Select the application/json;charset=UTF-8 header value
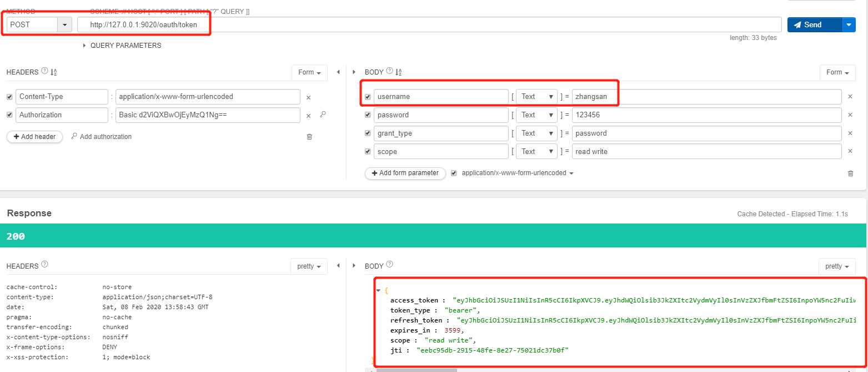This screenshot has height=372, width=868. [157, 297]
